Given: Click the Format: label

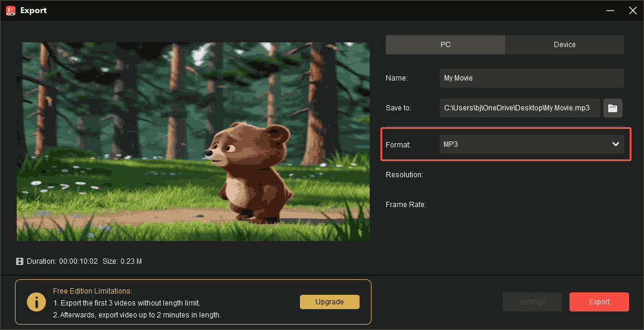Looking at the screenshot, I should [398, 144].
